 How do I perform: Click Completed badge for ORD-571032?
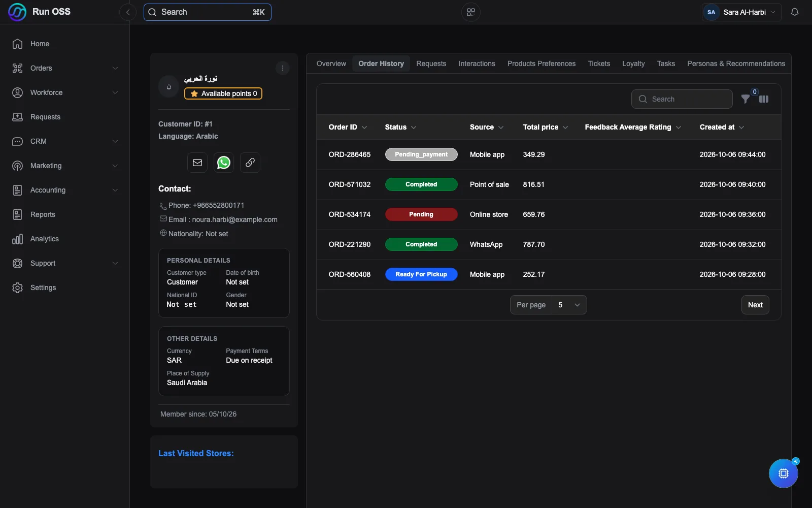[x=421, y=184]
